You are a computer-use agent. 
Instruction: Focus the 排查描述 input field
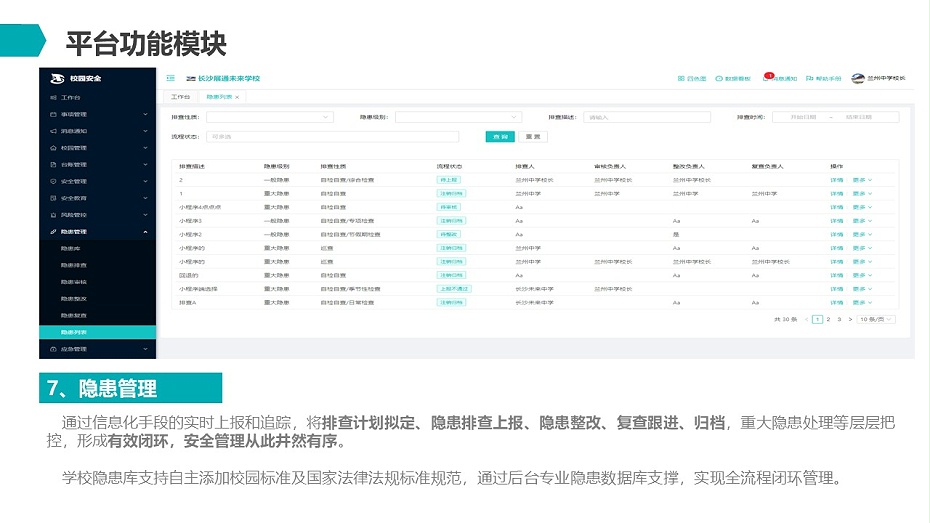pyautogui.click(x=647, y=117)
